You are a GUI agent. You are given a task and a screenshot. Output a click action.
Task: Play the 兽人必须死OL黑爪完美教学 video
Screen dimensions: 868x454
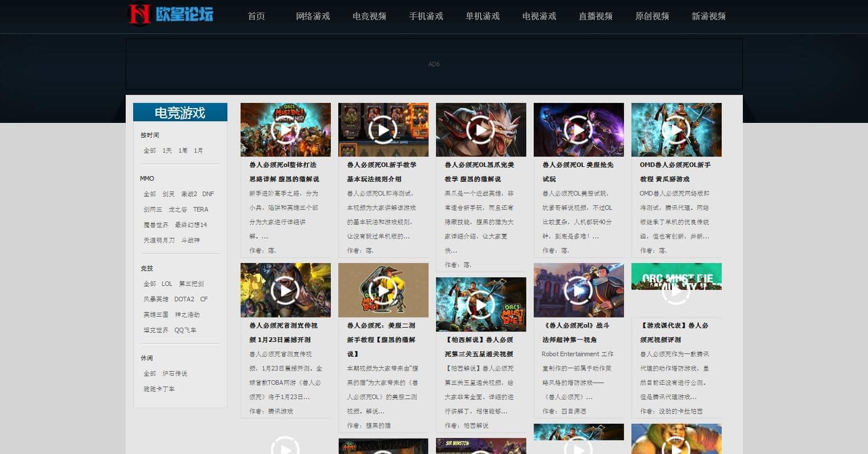[481, 130]
